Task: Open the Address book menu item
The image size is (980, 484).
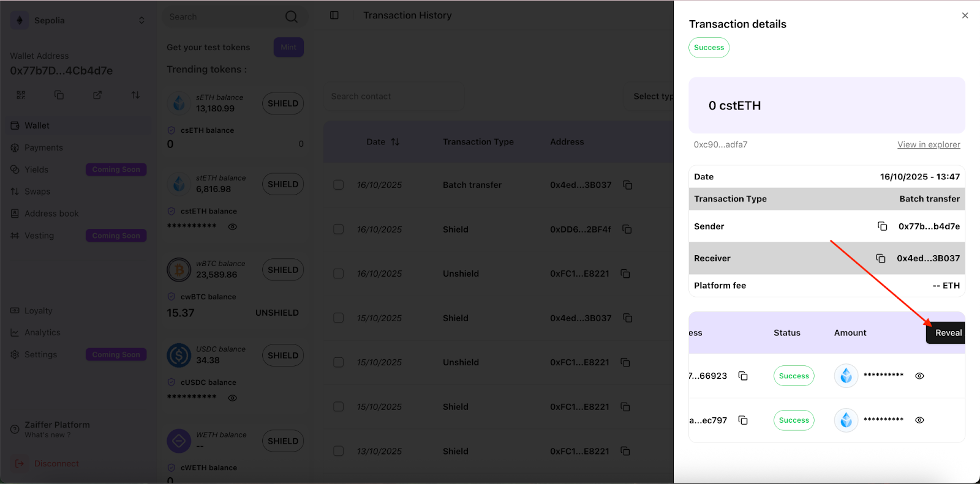Action: coord(78,214)
